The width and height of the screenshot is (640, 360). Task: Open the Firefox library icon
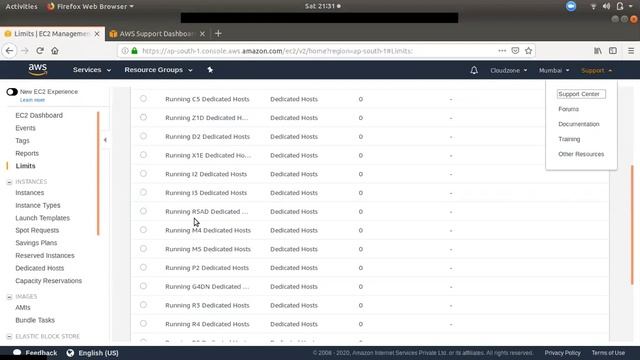pyautogui.click(x=598, y=51)
